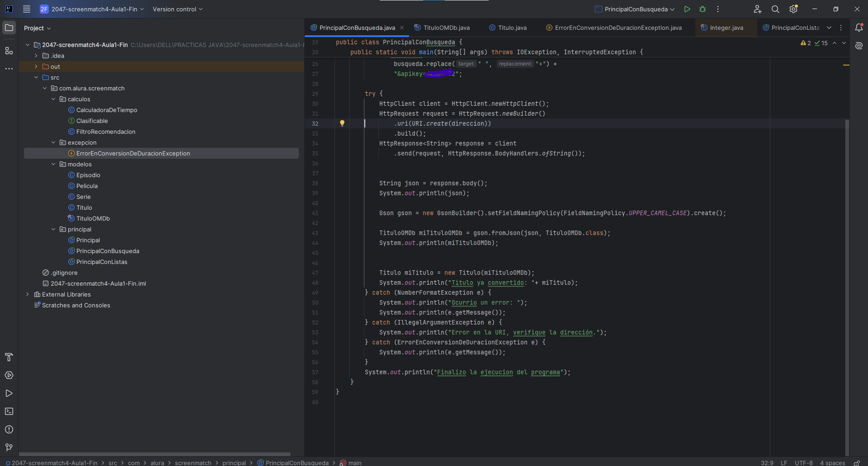Image resolution: width=868 pixels, height=466 pixels.
Task: Switch to PrincipalConListas tab
Action: click(791, 28)
